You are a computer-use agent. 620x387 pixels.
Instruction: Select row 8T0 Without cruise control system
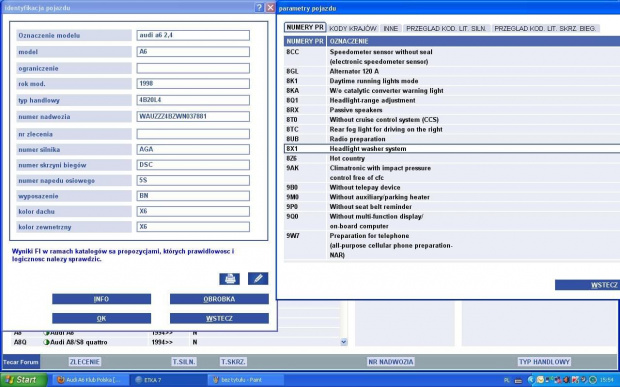click(x=452, y=120)
